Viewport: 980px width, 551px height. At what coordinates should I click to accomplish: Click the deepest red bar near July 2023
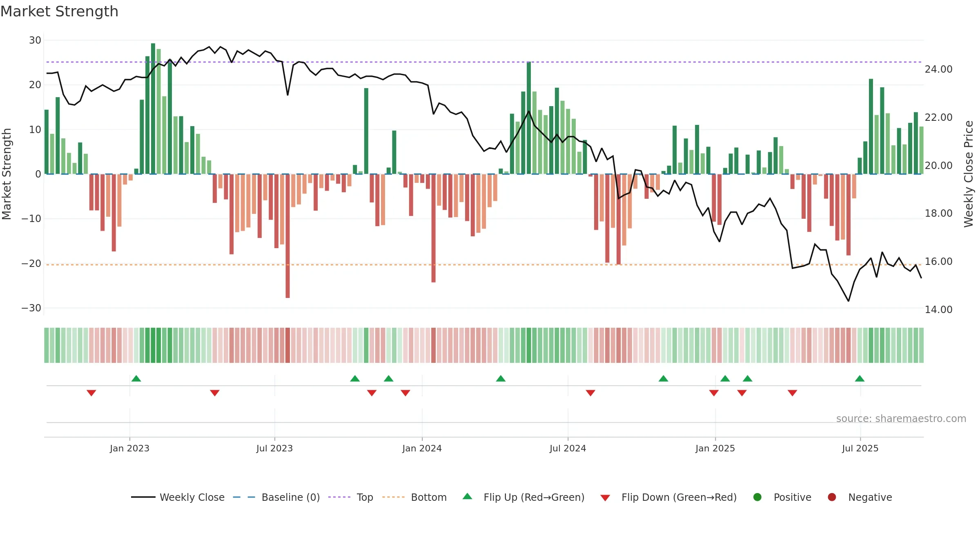(287, 236)
